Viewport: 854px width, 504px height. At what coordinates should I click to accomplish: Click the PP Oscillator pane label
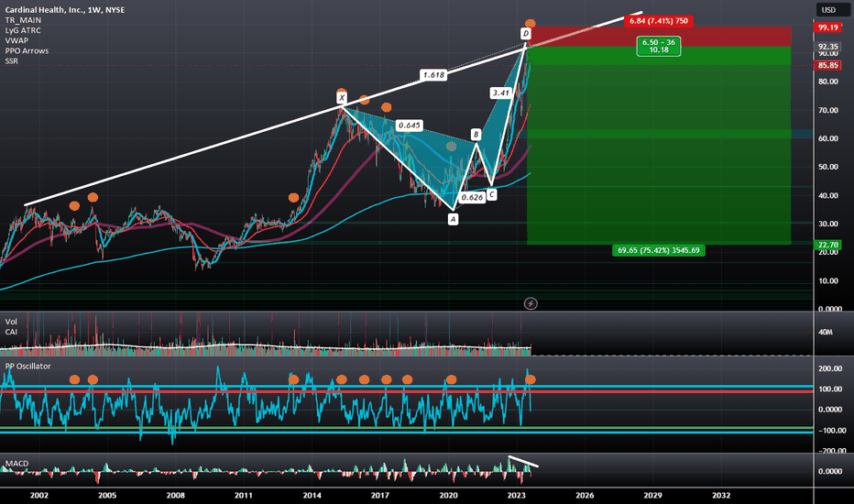click(27, 367)
